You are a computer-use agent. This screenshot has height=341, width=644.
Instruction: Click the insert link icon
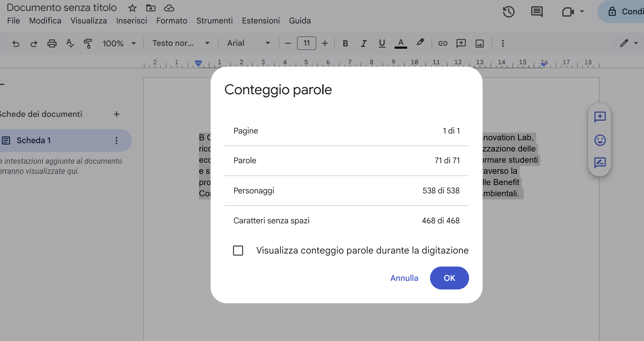[443, 43]
